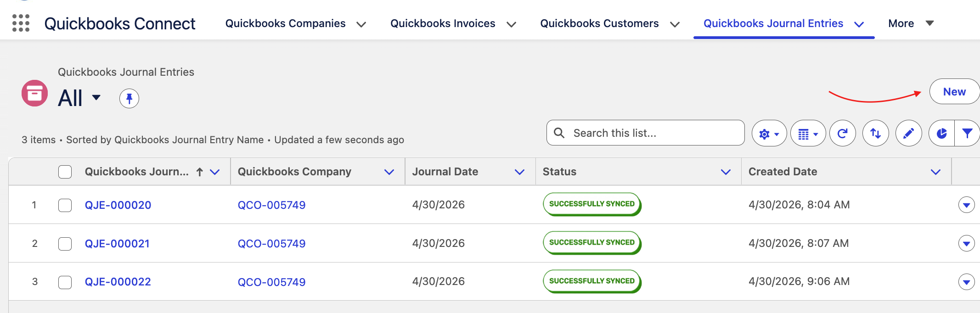Click created date 4/30/2026, 9:06 AM
Image resolution: width=980 pixels, height=313 pixels.
(x=799, y=281)
